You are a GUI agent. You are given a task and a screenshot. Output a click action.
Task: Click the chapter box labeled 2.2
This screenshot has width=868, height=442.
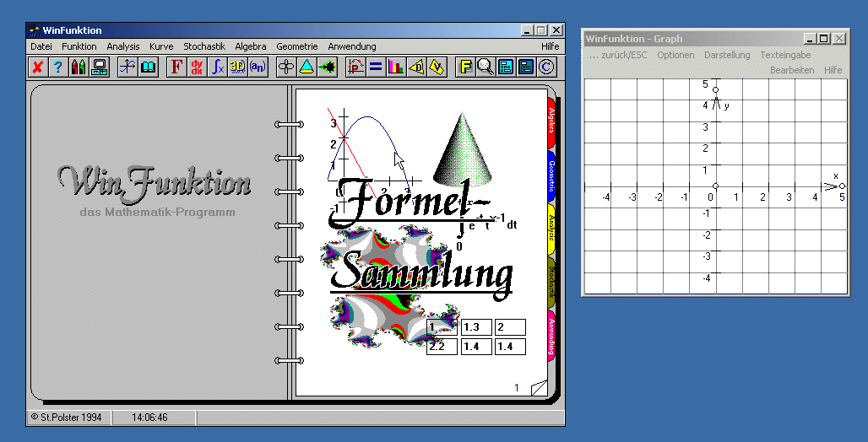(442, 347)
